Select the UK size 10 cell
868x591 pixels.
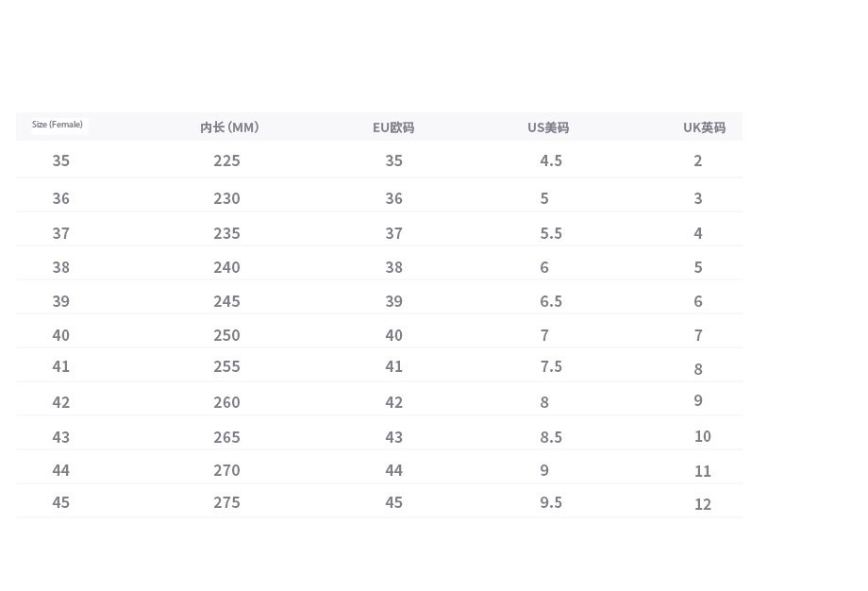702,436
